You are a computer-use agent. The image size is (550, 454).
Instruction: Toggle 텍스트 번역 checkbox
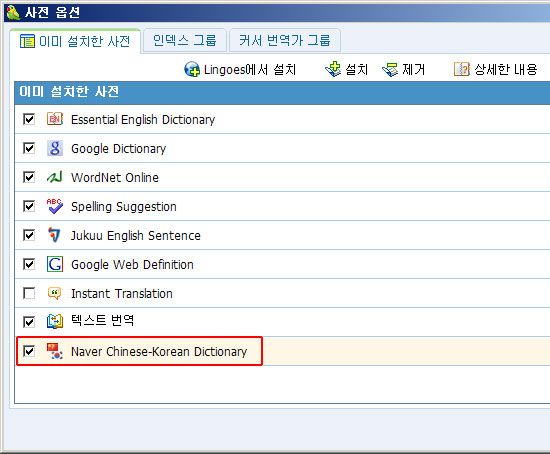pos(29,322)
